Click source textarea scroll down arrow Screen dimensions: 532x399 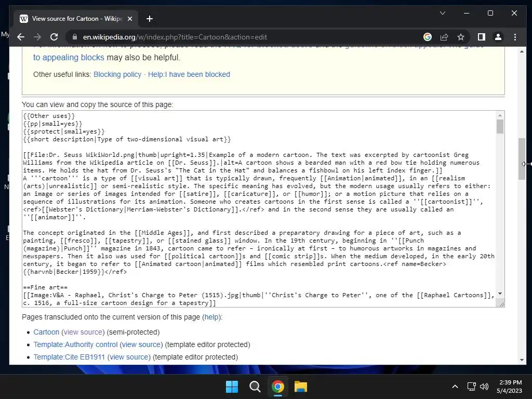(x=500, y=294)
